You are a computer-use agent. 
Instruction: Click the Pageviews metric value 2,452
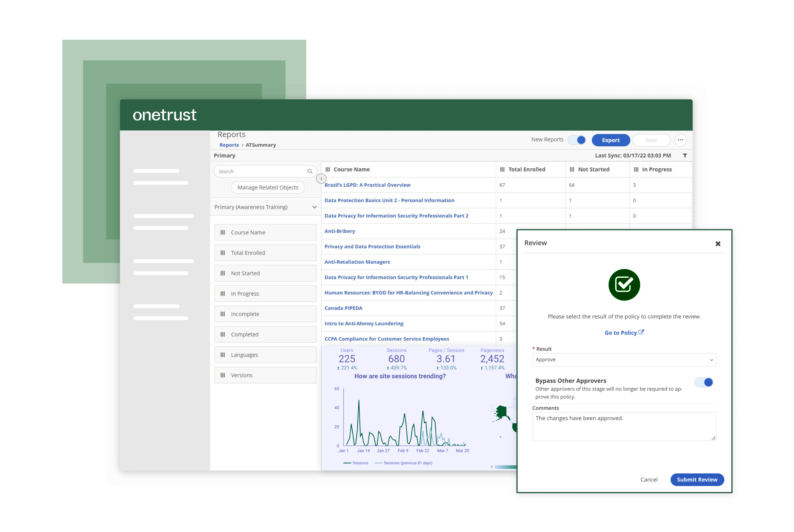click(492, 359)
